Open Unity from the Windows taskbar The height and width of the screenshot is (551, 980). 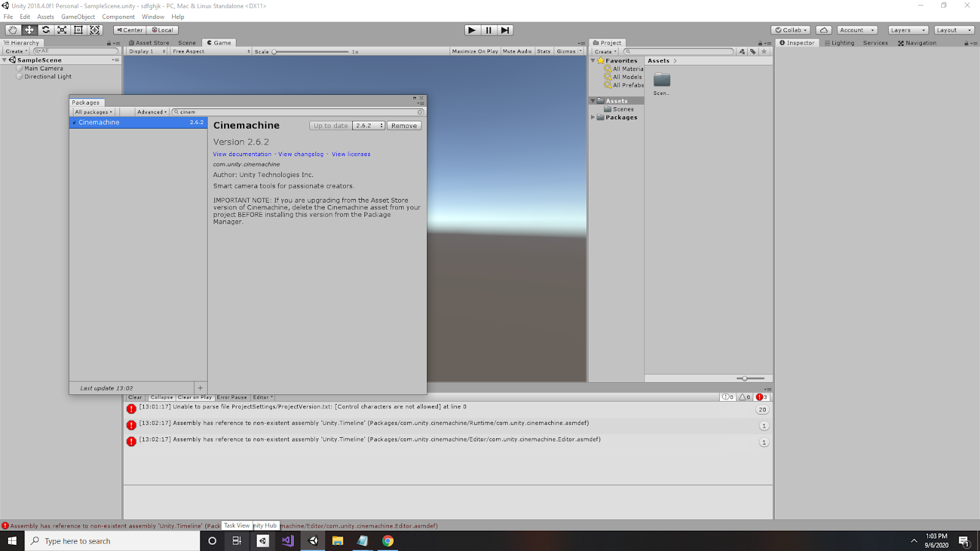click(x=313, y=541)
